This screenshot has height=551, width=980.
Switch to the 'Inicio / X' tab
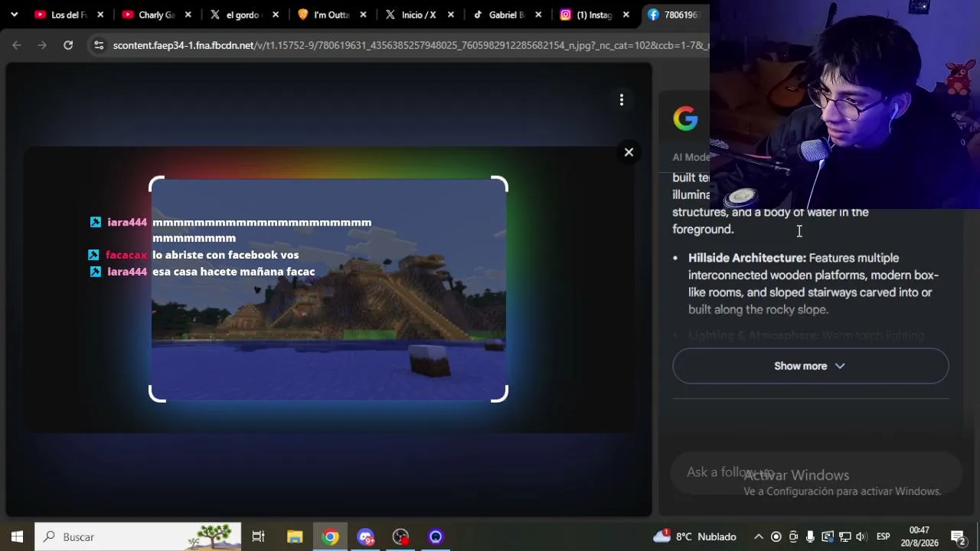point(418,15)
